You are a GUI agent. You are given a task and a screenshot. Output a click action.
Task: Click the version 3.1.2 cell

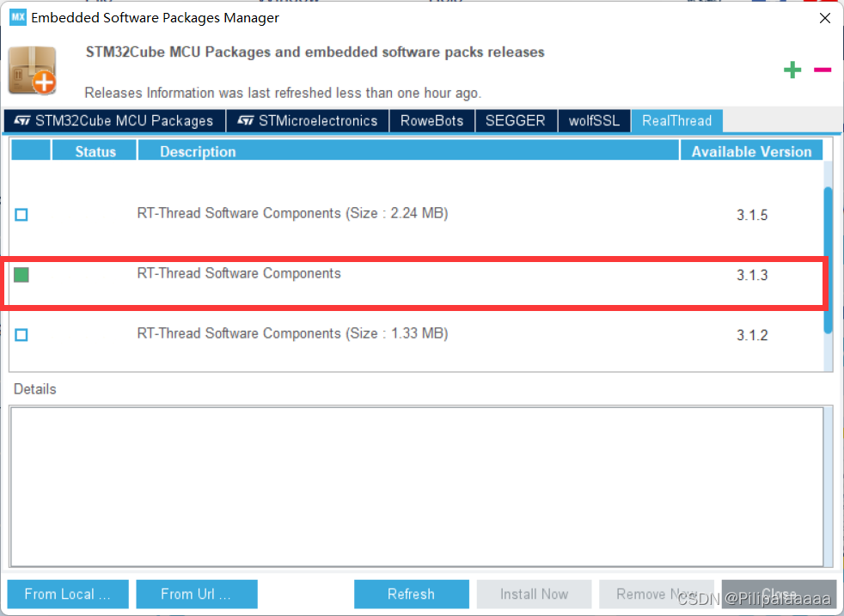click(x=752, y=335)
